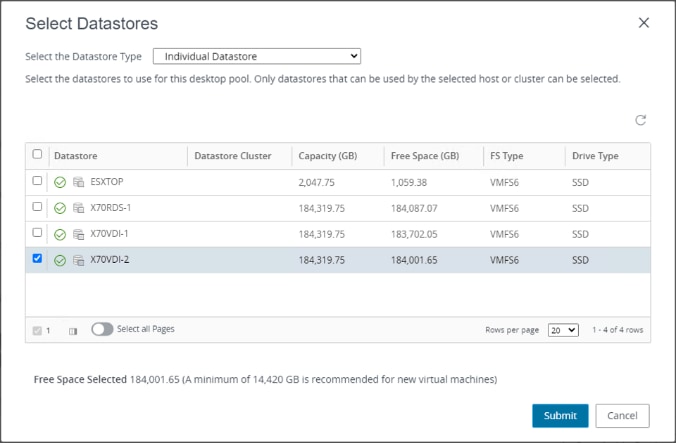This screenshot has height=443, width=676.
Task: Click the green status icon for ESXTOP
Action: [60, 182]
